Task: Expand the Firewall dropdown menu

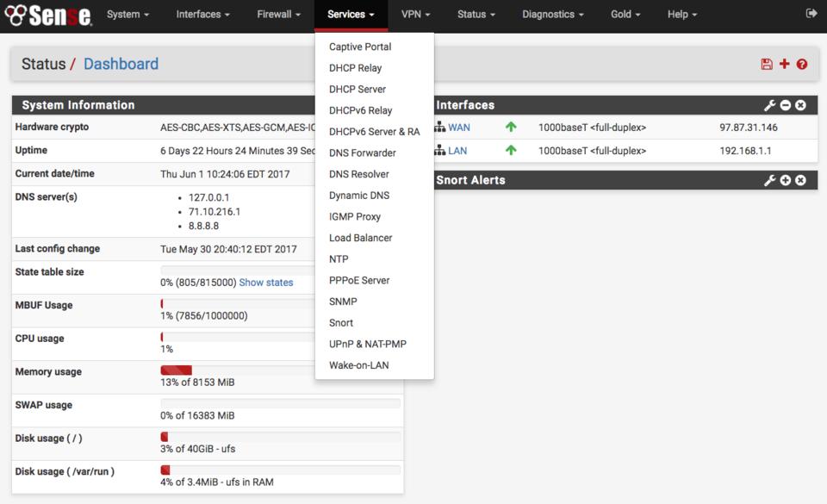Action: tap(278, 15)
